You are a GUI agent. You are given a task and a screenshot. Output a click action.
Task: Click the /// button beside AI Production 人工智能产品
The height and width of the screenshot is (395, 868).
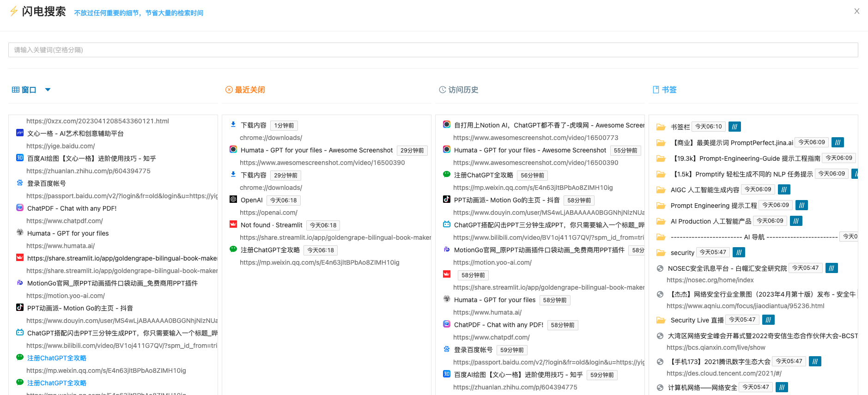point(796,221)
